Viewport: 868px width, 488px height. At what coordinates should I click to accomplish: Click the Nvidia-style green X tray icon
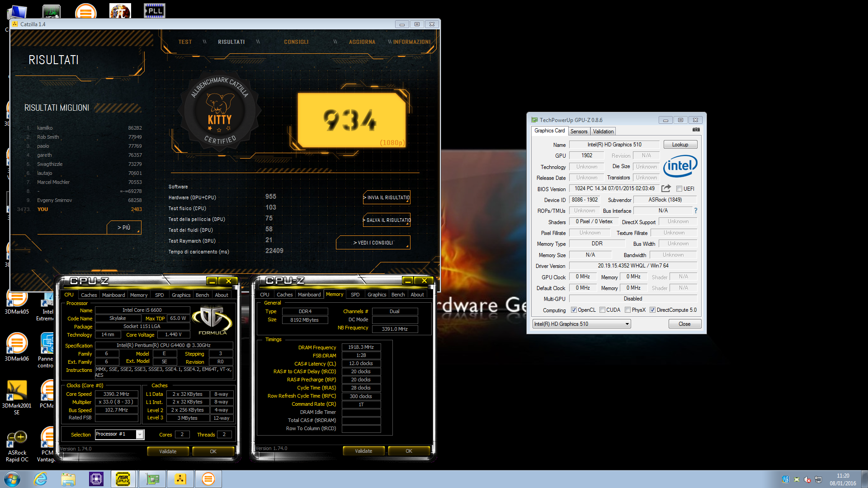(x=797, y=479)
